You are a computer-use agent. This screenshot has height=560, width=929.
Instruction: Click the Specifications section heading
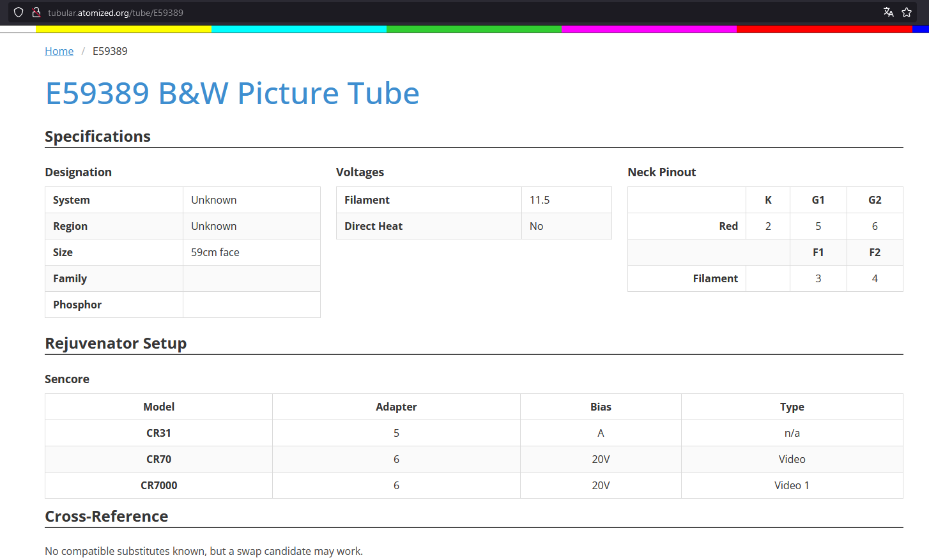click(98, 137)
